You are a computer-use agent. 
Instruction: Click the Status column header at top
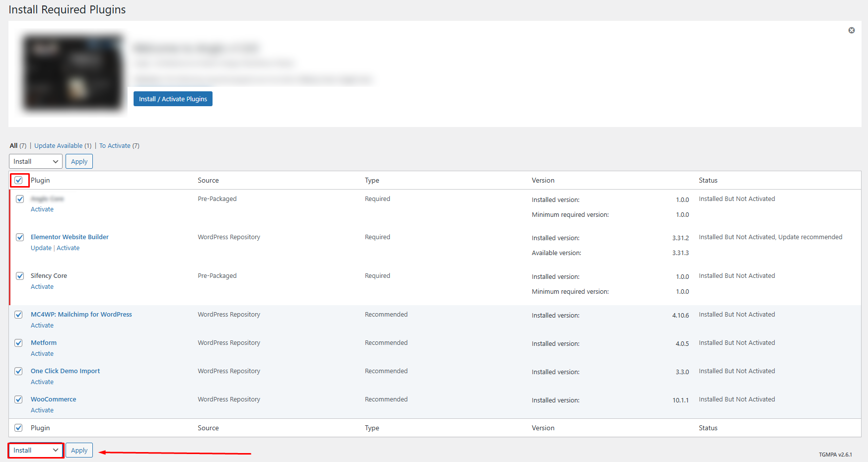point(708,180)
